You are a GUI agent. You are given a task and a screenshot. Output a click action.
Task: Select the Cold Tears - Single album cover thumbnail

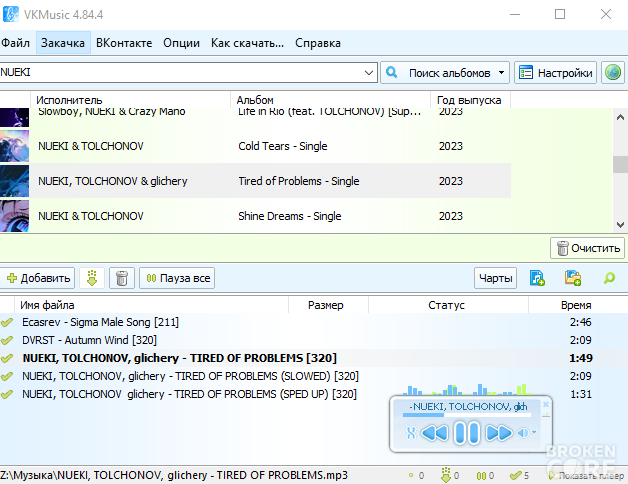14,146
